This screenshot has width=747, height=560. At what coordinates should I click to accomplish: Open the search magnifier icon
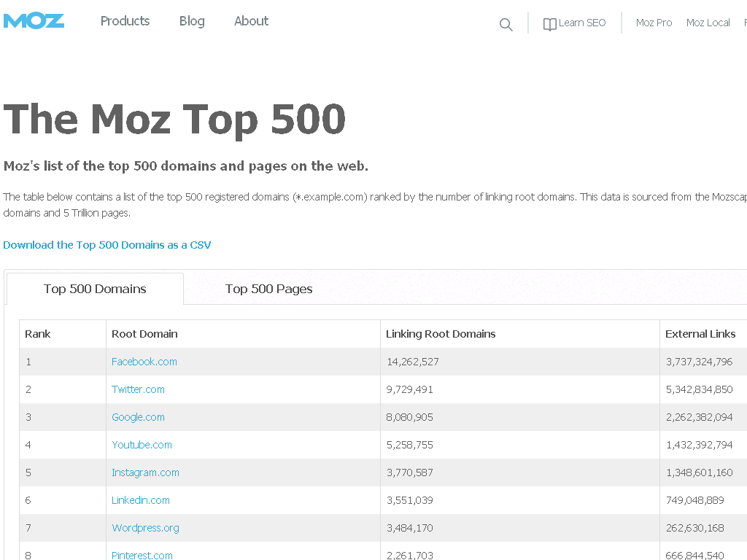tap(506, 24)
